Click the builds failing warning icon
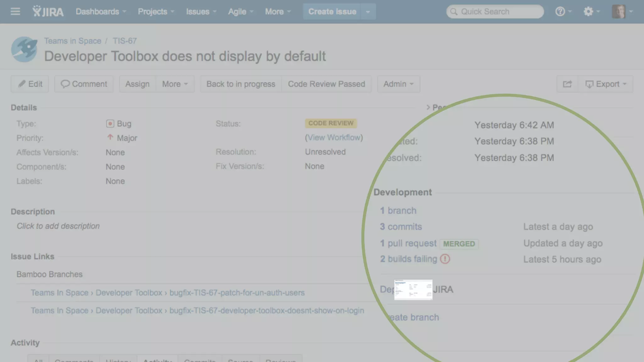644x362 pixels. pyautogui.click(x=445, y=259)
